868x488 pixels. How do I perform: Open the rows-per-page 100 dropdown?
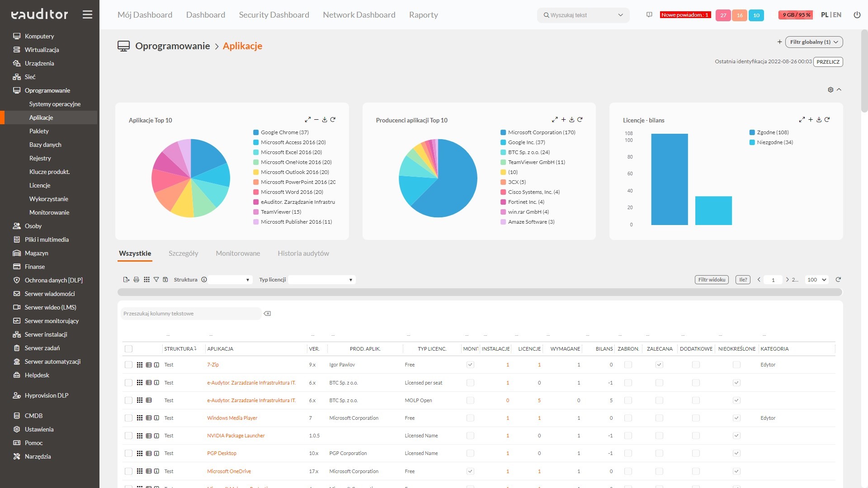[816, 280]
